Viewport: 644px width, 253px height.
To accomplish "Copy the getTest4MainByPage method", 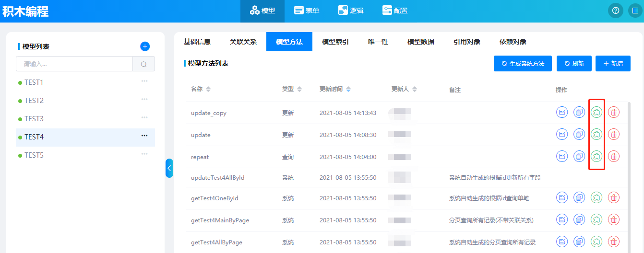I will [x=579, y=219].
